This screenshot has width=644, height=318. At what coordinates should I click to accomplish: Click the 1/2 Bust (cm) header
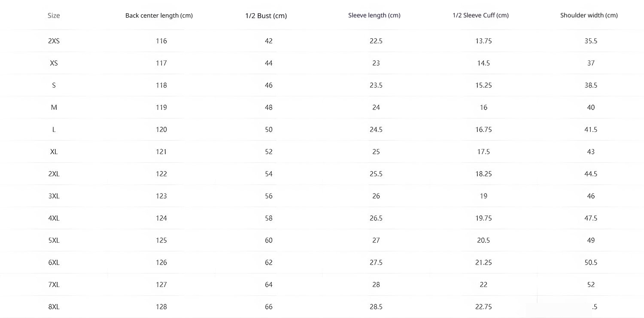266,16
